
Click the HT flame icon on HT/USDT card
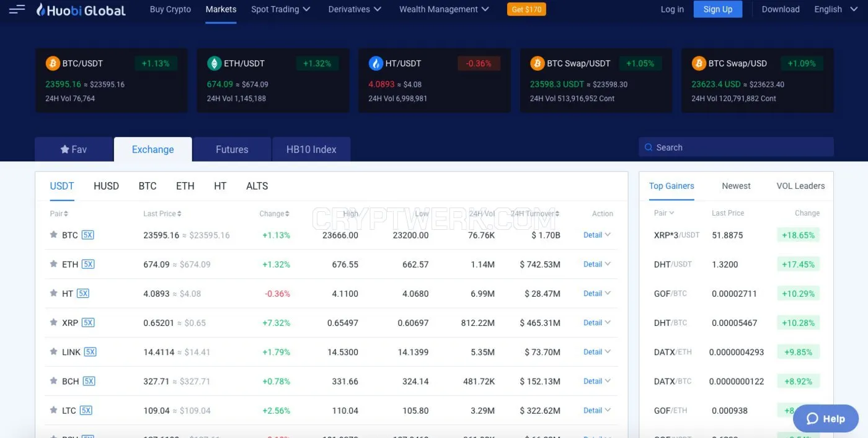376,63
